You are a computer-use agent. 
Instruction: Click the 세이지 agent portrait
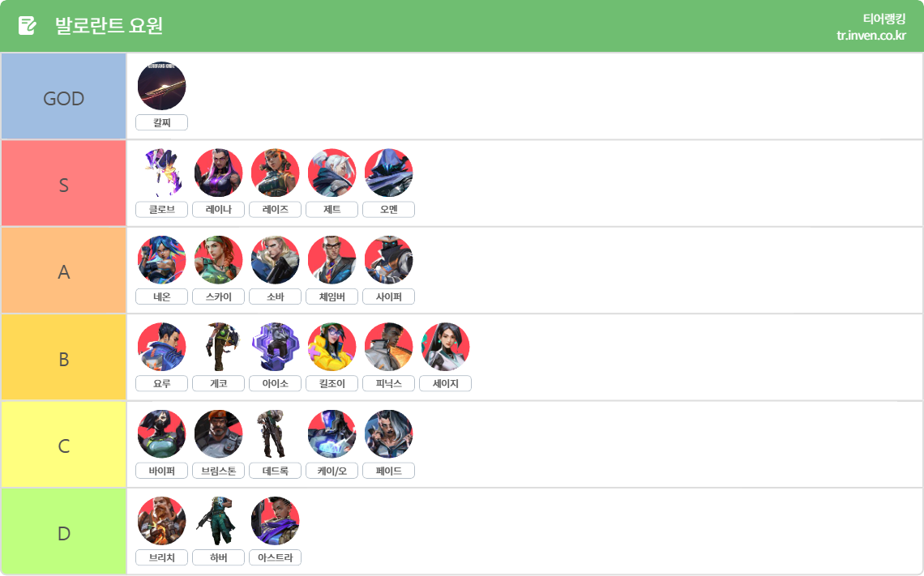tap(446, 347)
